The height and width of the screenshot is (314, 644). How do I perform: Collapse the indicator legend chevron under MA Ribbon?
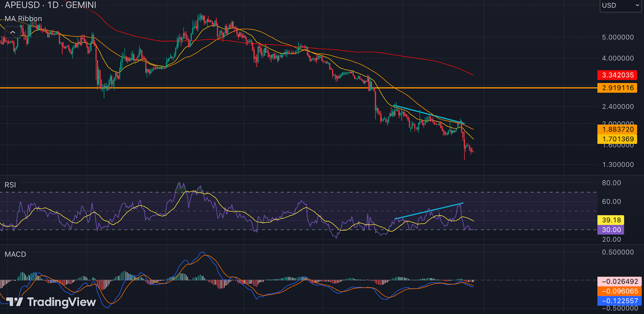[12, 32]
